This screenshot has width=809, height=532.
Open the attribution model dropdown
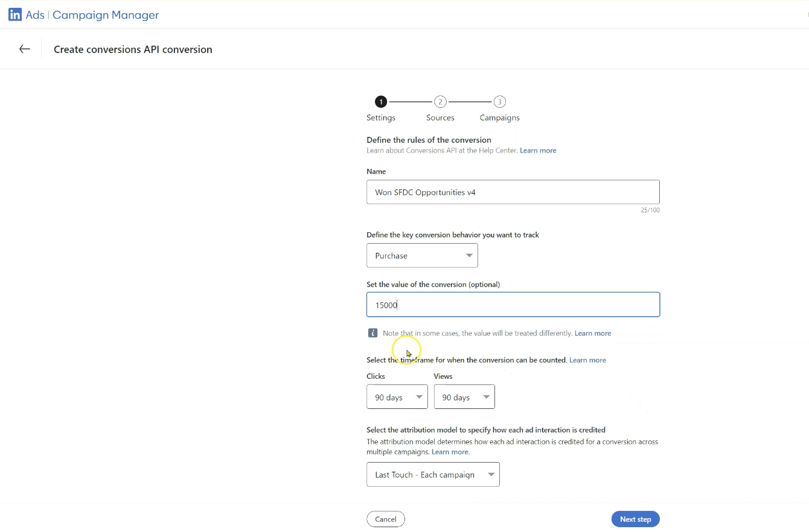pos(433,474)
